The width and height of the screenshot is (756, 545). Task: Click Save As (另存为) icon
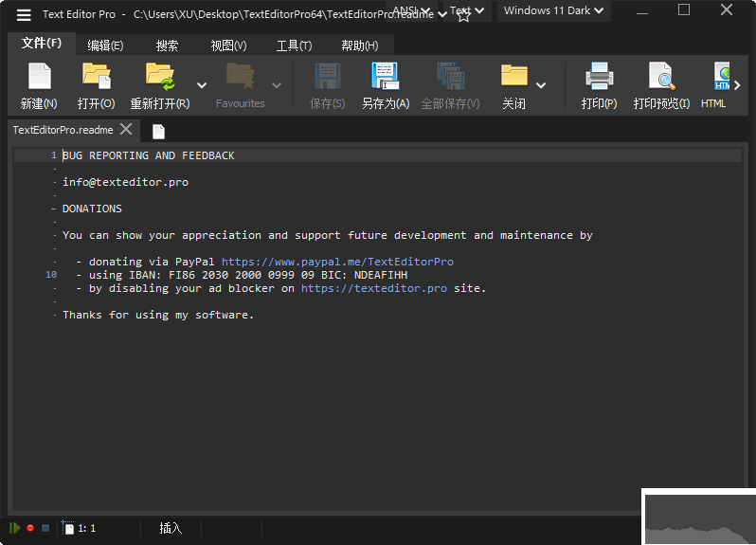[385, 78]
